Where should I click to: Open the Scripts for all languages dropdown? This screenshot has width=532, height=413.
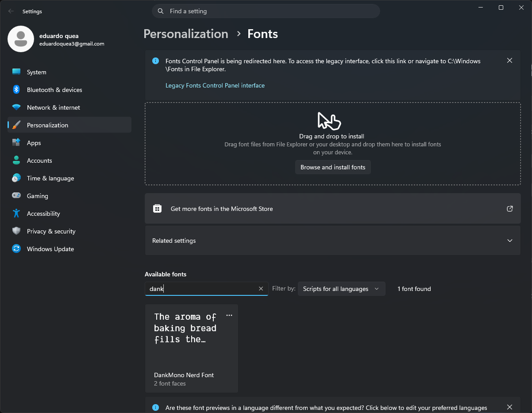[341, 289]
